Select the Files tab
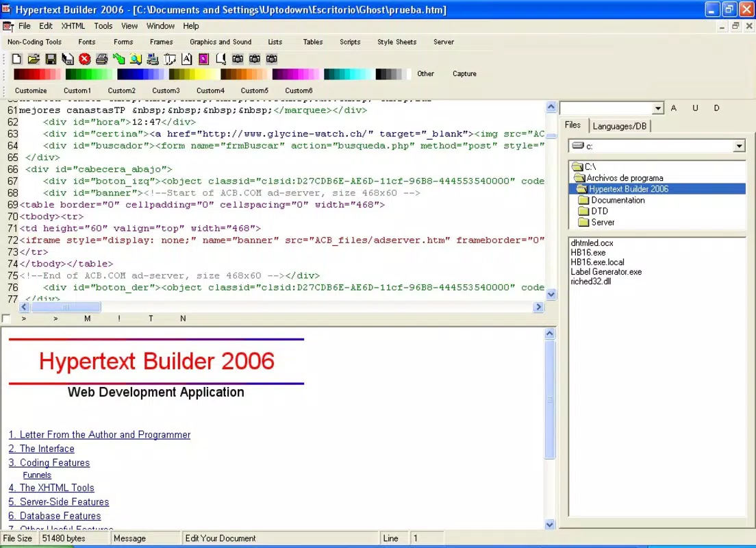The width and height of the screenshot is (756, 548). click(572, 125)
